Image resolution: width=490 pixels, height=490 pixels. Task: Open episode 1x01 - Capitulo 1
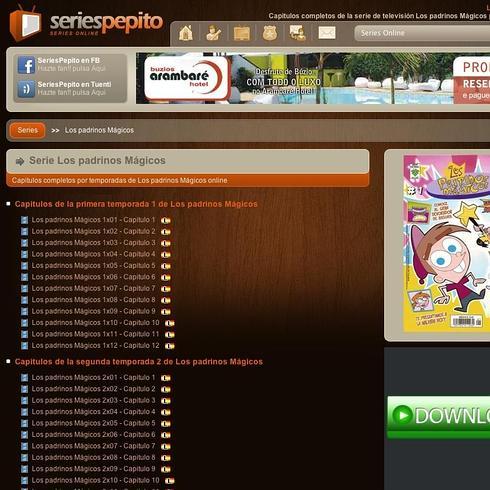(x=93, y=220)
